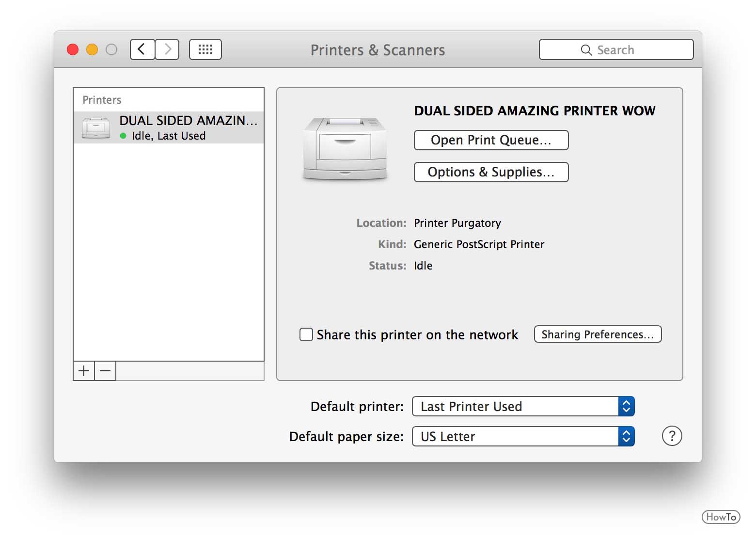Go forward with the right chevron button

[167, 49]
